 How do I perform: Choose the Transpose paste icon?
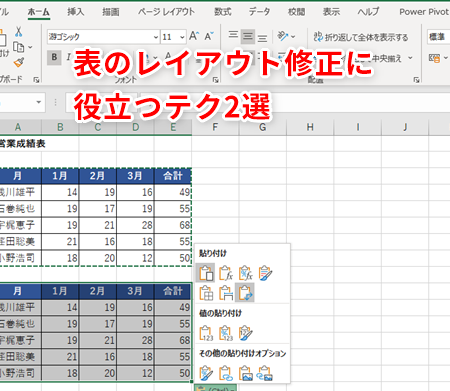245,293
